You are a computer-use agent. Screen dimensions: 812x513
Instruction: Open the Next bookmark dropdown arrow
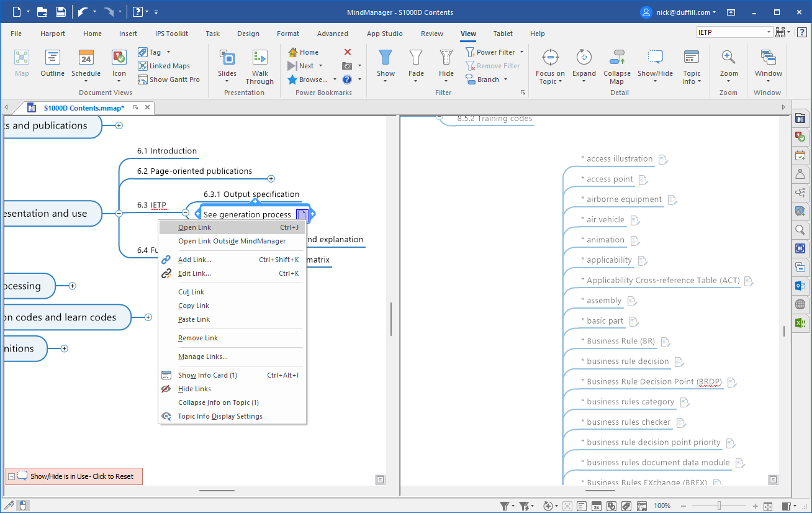[x=321, y=66]
